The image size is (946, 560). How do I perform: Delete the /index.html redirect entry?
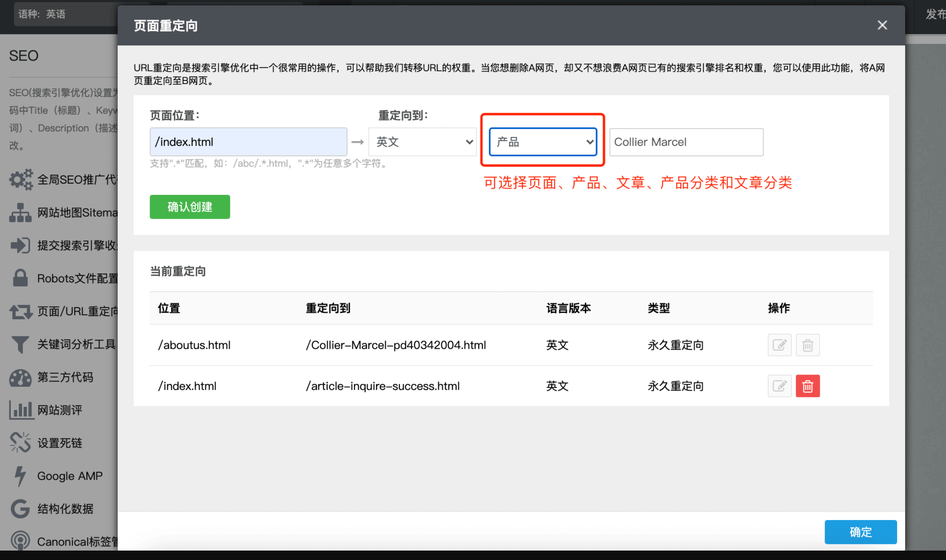click(x=808, y=386)
